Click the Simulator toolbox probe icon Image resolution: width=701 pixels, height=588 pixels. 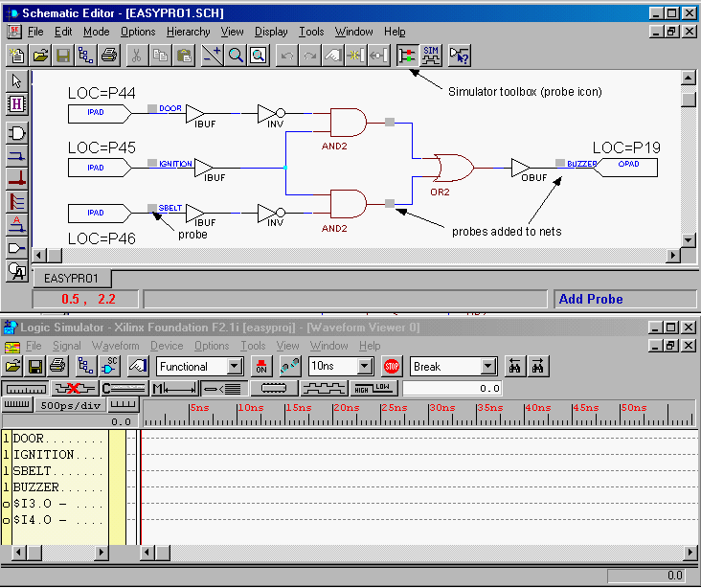tap(407, 55)
